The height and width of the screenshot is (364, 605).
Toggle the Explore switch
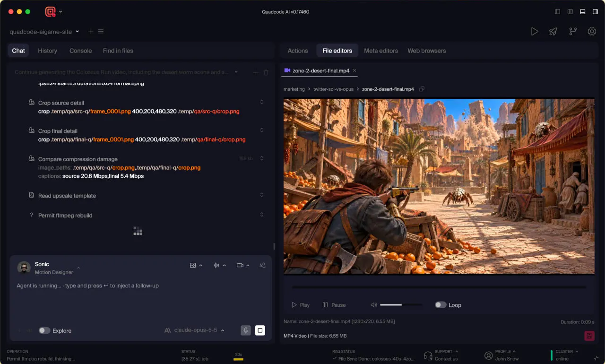[44, 330]
